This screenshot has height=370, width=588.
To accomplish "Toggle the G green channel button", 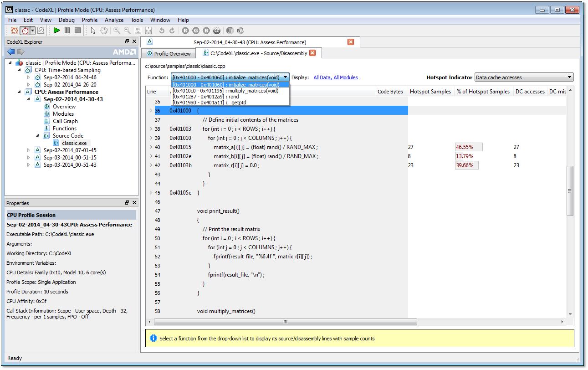I will click(196, 31).
